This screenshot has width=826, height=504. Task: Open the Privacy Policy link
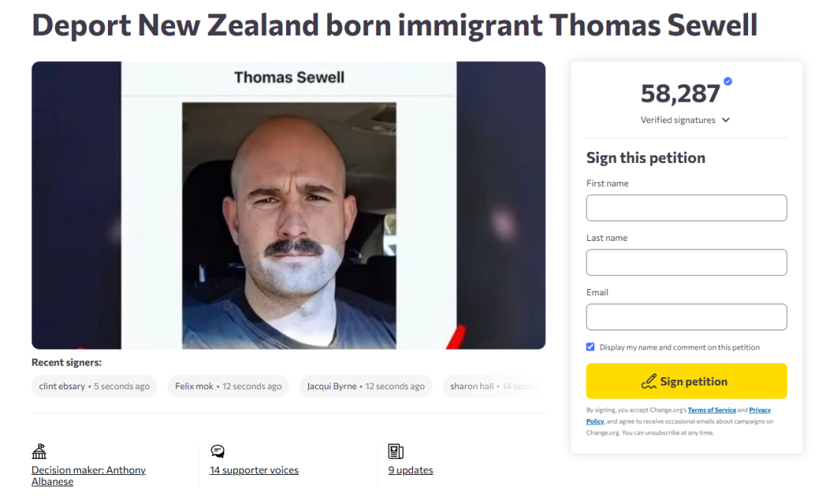click(759, 411)
